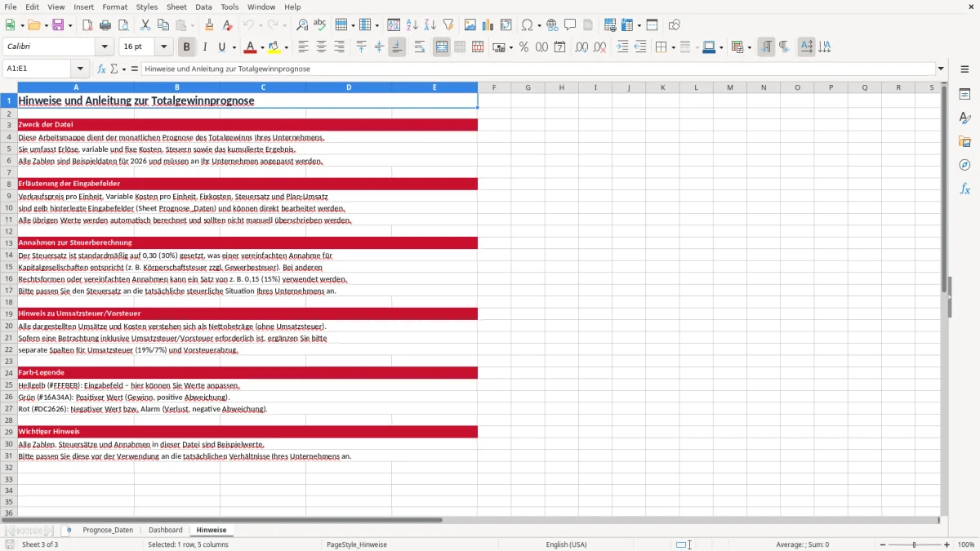Toggle Wrap Text button

click(420, 47)
